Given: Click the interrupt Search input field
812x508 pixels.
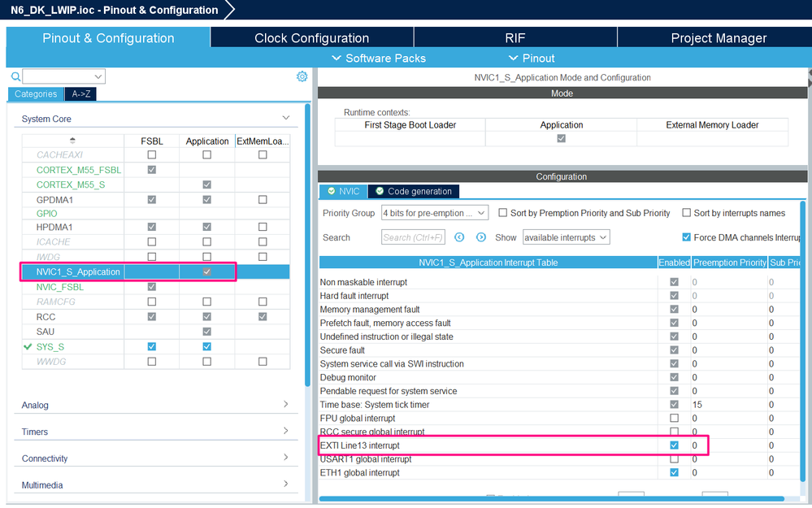Looking at the screenshot, I should [x=413, y=237].
